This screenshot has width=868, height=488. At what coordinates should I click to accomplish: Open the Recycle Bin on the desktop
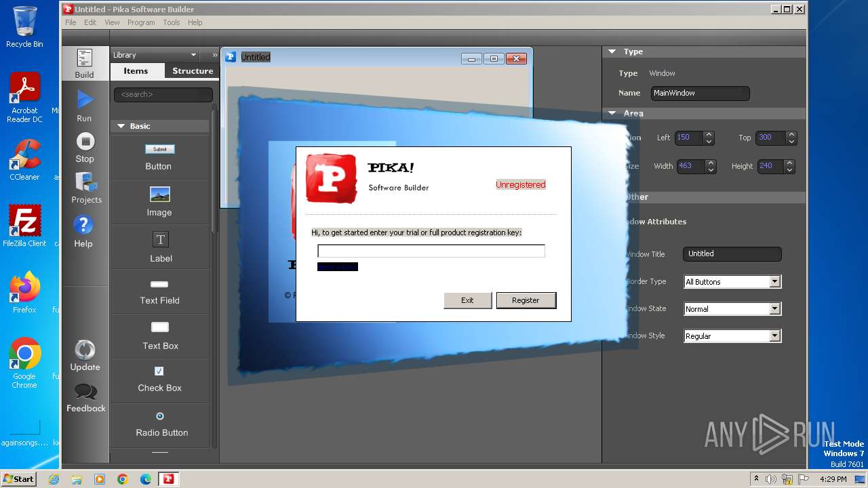pos(24,27)
